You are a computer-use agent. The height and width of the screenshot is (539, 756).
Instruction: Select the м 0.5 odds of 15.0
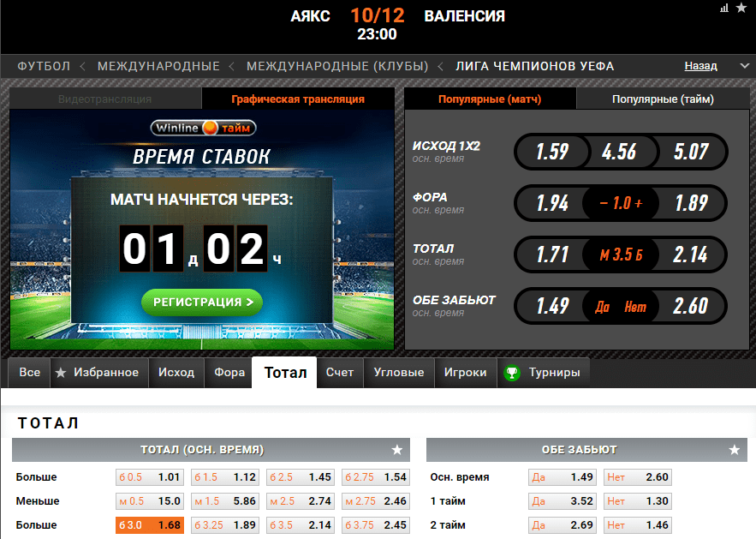coord(150,501)
